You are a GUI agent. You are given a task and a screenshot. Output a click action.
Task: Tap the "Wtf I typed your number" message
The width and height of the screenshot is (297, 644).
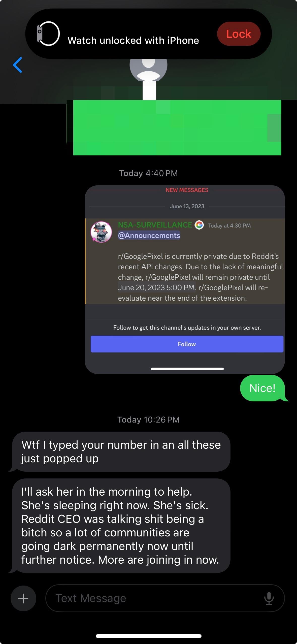pyautogui.click(x=121, y=452)
